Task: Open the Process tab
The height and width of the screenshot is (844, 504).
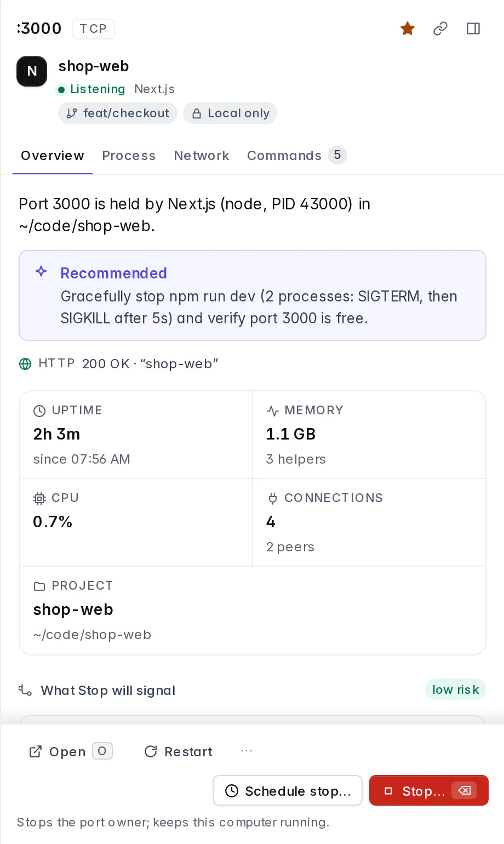Action: pos(129,156)
